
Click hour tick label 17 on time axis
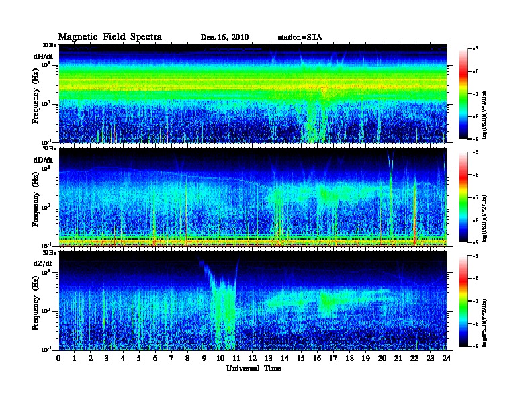tap(333, 358)
